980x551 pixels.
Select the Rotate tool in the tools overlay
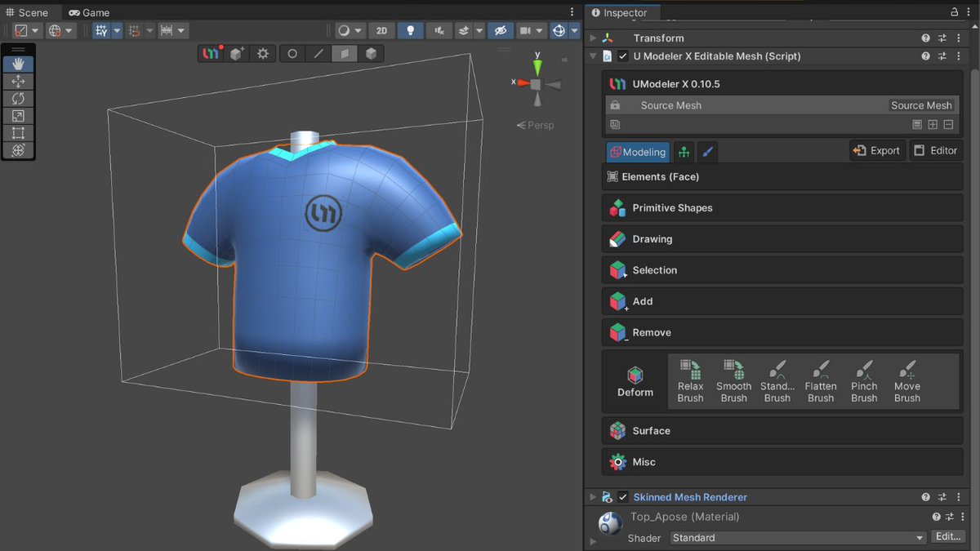tap(18, 99)
